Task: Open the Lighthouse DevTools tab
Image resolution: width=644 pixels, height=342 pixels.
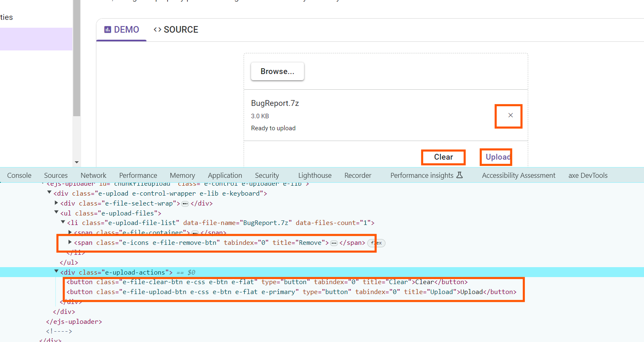Action: click(x=315, y=175)
